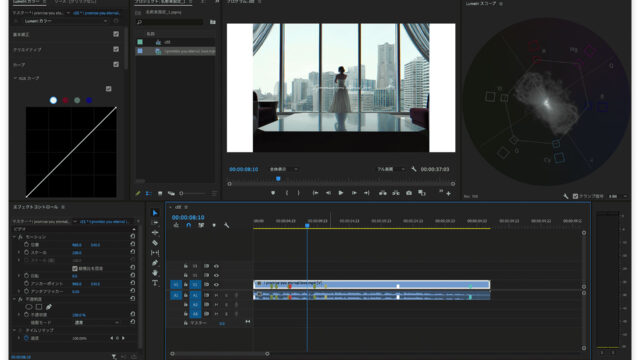The height and width of the screenshot is (360, 640).
Task: Collapse the Motion effect group
Action: (x=14, y=237)
